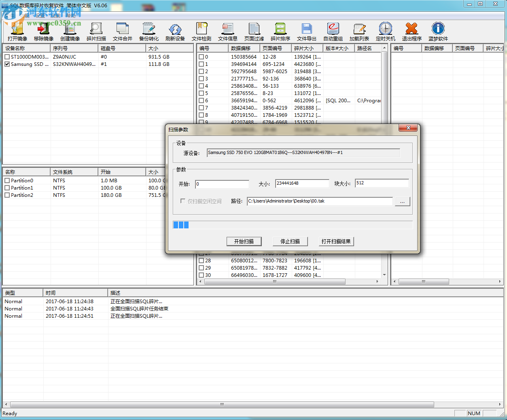Viewport: 507px width, 420px height.
Task: Click the 碎片排序 (fragment sort) icon
Action: pyautogui.click(x=280, y=30)
